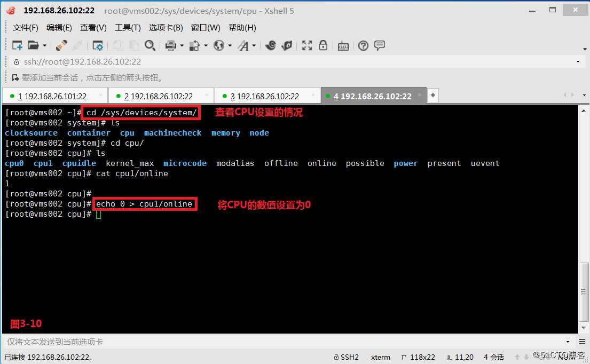Click the globe encoding icon
The image size is (590, 364).
coord(218,45)
